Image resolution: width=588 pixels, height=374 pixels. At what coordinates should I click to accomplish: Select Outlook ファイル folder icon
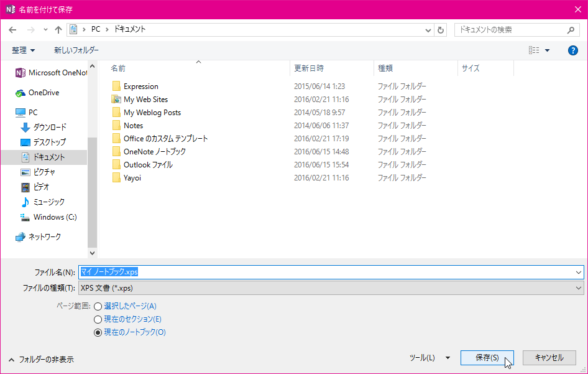pyautogui.click(x=116, y=165)
